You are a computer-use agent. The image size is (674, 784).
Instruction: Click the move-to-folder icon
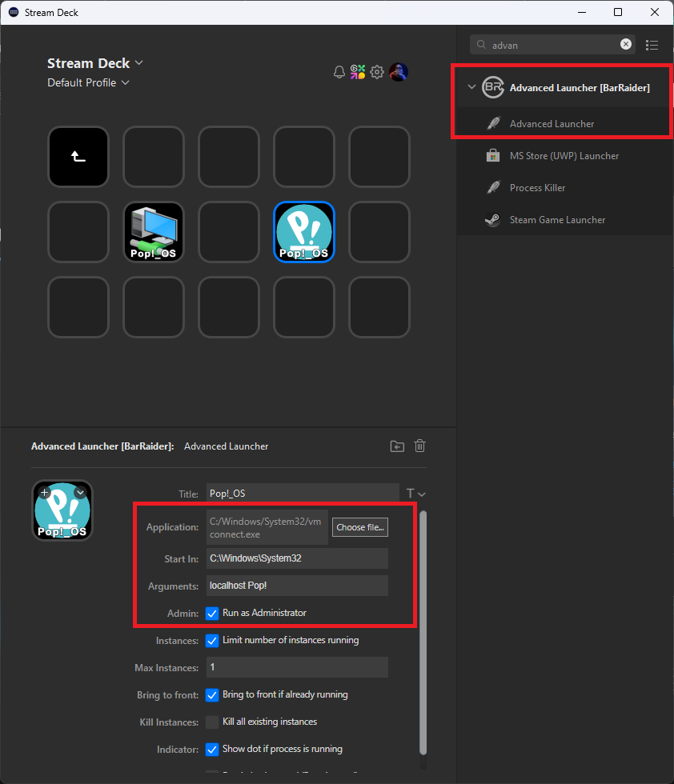(397, 446)
